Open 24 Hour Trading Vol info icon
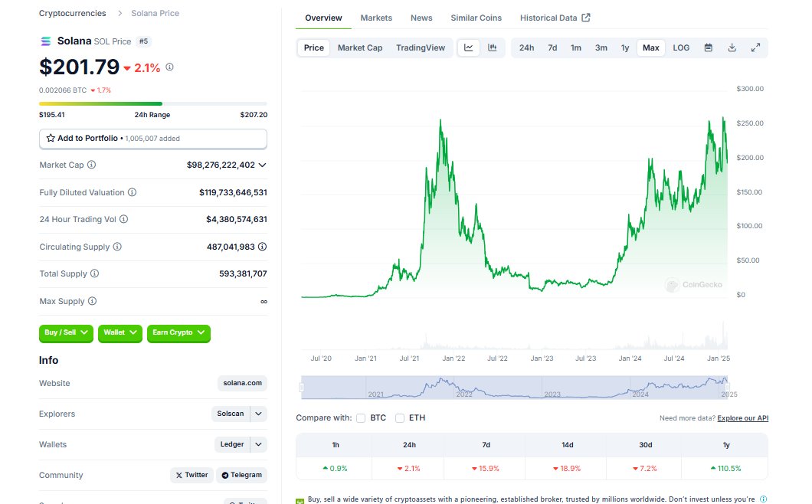Viewport: 812px width, 504px height. 124,219
